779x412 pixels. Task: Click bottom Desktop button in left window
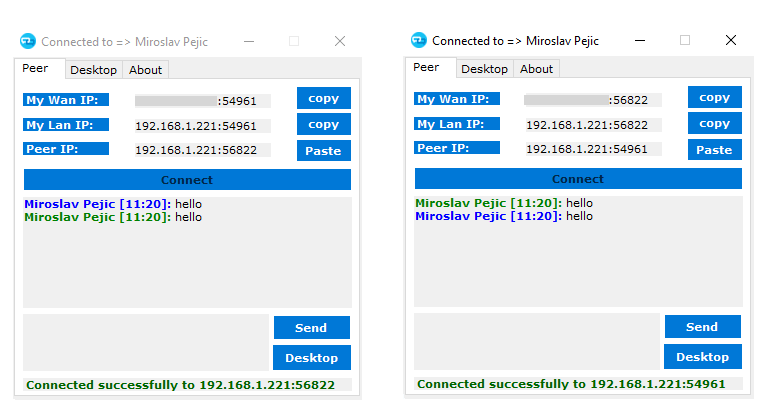[x=311, y=358]
